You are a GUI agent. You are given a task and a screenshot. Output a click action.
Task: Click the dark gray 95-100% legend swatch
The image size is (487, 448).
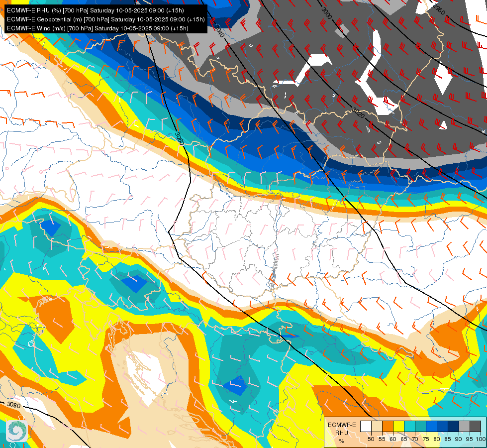475,426
